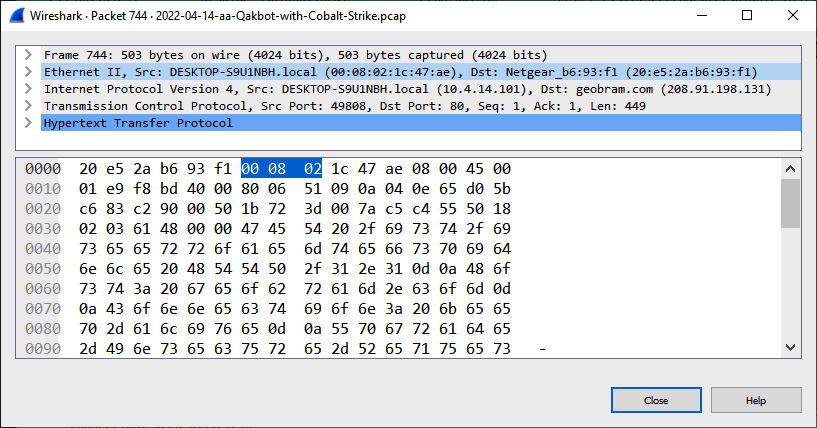The width and height of the screenshot is (817, 428).
Task: Click the offset 0050 row label
Action: click(43, 269)
